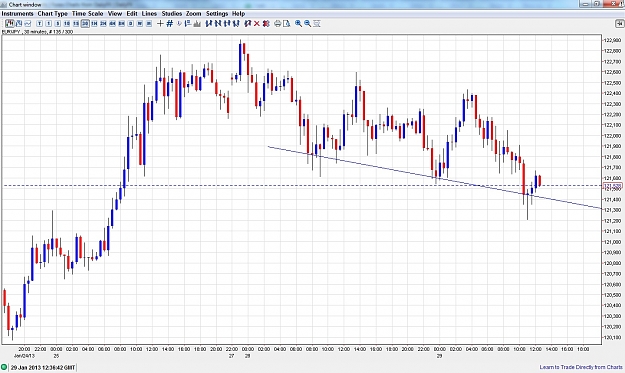
Task: Click the reset zoom icon
Action: [316, 24]
